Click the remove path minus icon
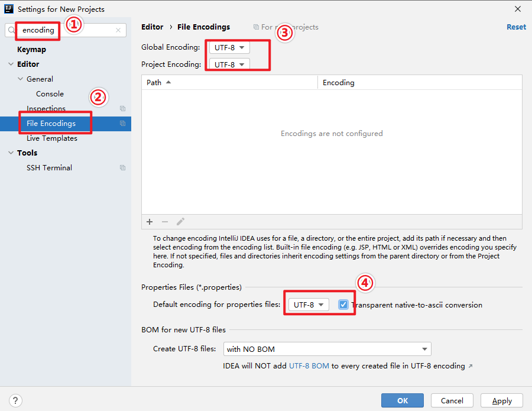The width and height of the screenshot is (532, 411). (165, 222)
